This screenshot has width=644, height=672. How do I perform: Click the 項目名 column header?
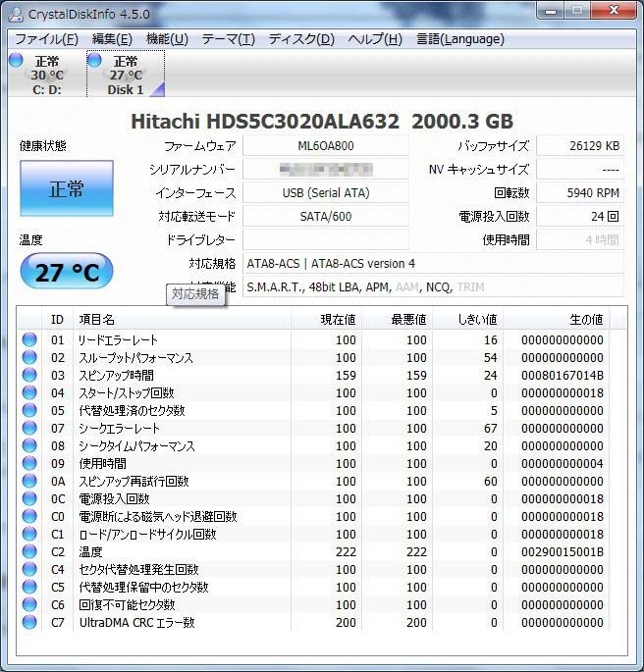(183, 319)
